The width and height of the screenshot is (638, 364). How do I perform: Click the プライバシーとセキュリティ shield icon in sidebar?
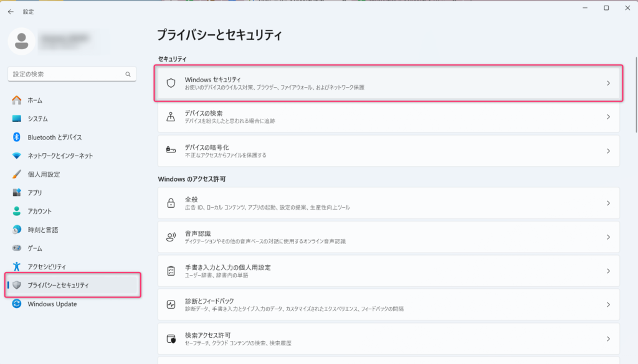pos(17,285)
